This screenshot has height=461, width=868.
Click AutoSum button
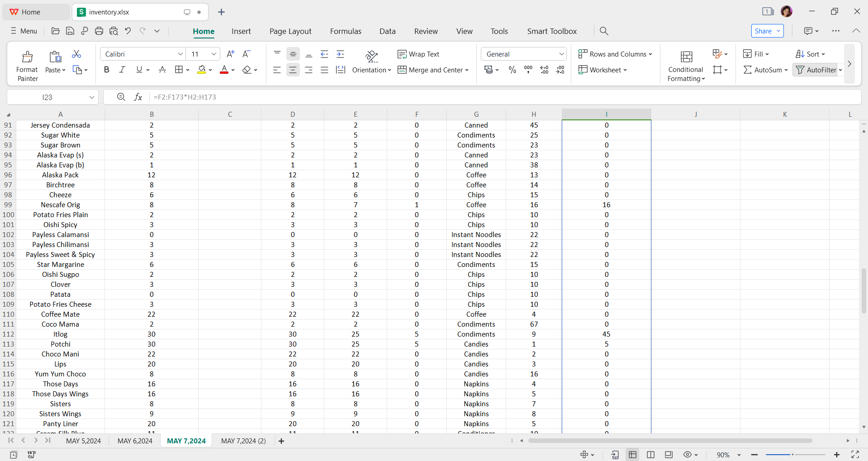pyautogui.click(x=765, y=70)
